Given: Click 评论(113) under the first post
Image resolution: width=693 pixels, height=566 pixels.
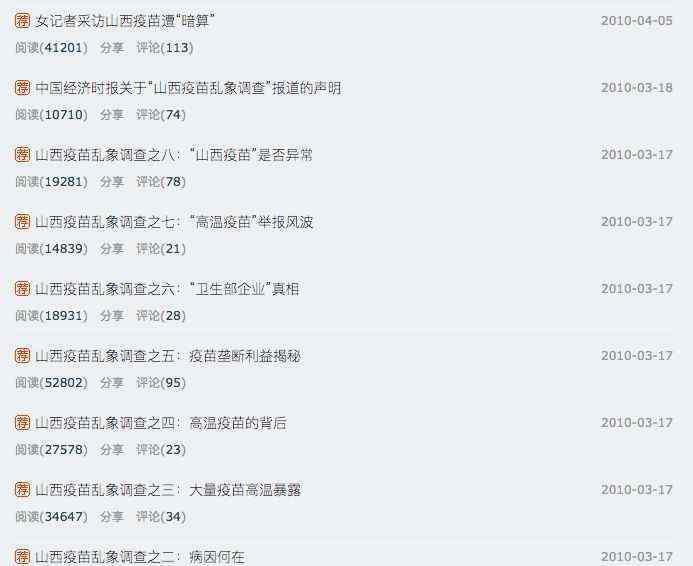Looking at the screenshot, I should [x=165, y=48].
